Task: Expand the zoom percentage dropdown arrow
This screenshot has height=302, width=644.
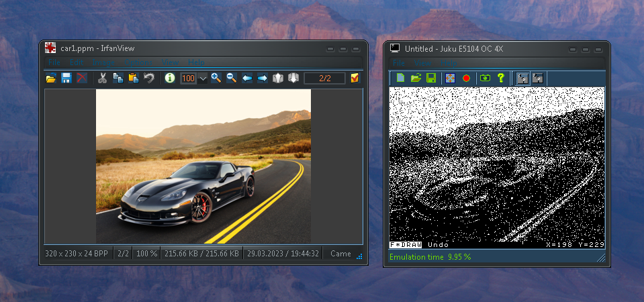Action: click(203, 79)
